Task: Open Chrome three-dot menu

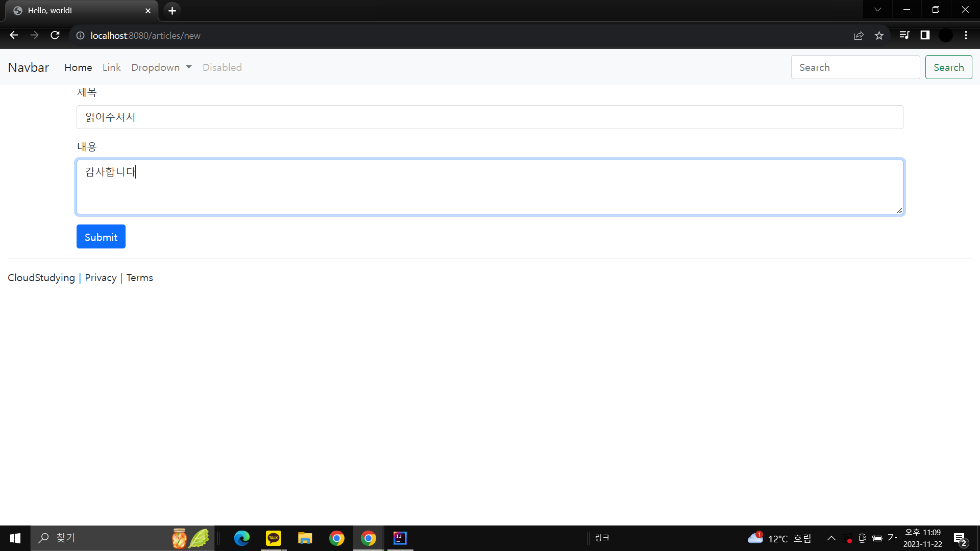Action: pos(966,35)
